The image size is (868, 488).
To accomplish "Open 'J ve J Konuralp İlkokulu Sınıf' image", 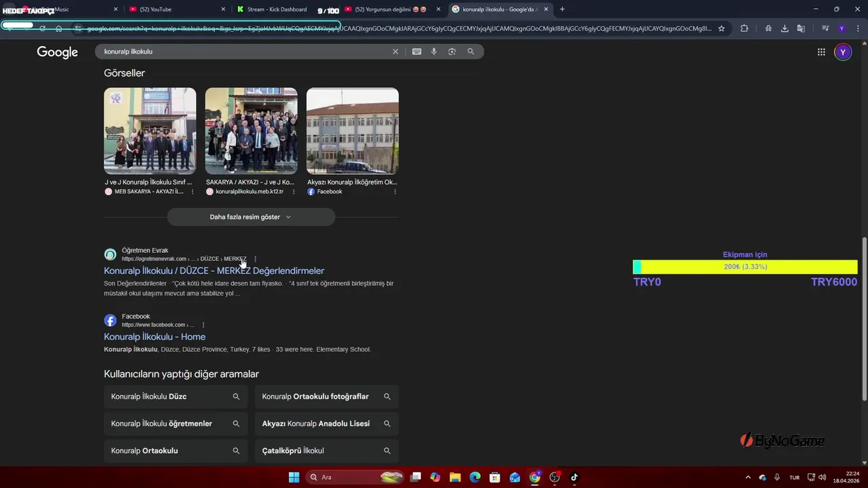I will (x=150, y=131).
